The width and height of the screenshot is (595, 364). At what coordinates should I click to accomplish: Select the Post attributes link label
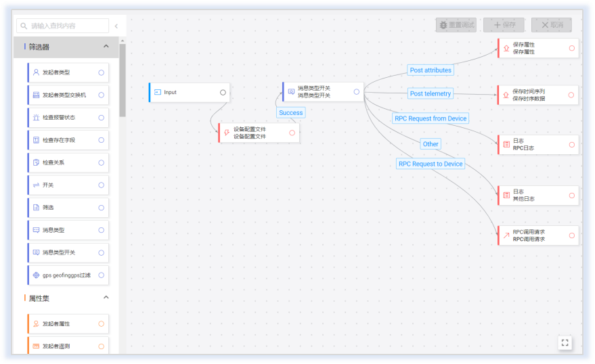coord(431,70)
